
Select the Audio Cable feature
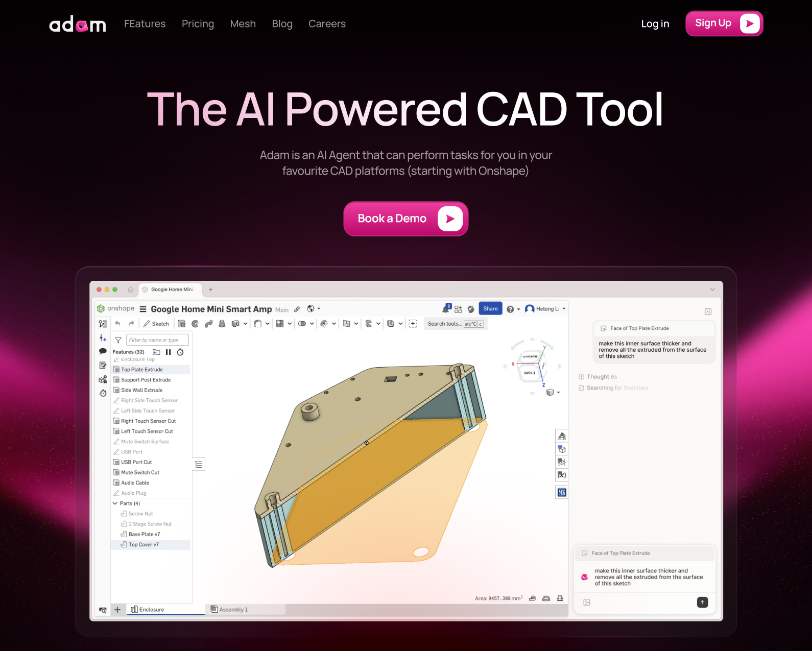[x=151, y=483]
